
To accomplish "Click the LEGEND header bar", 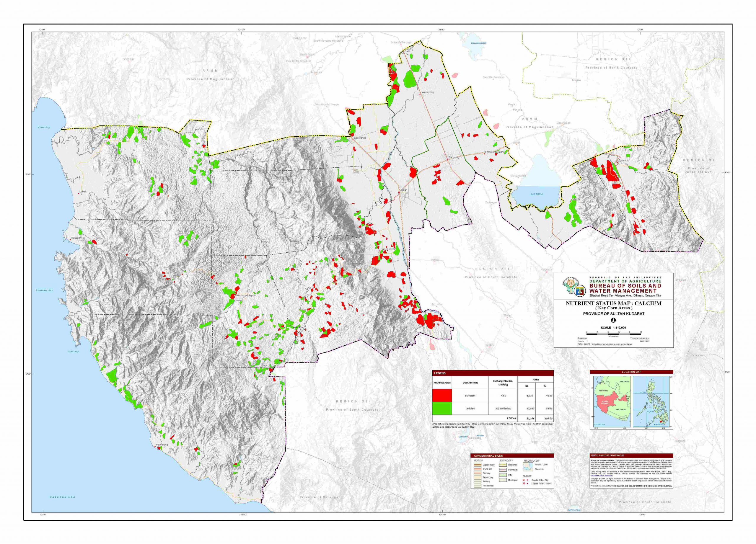I will pos(493,373).
